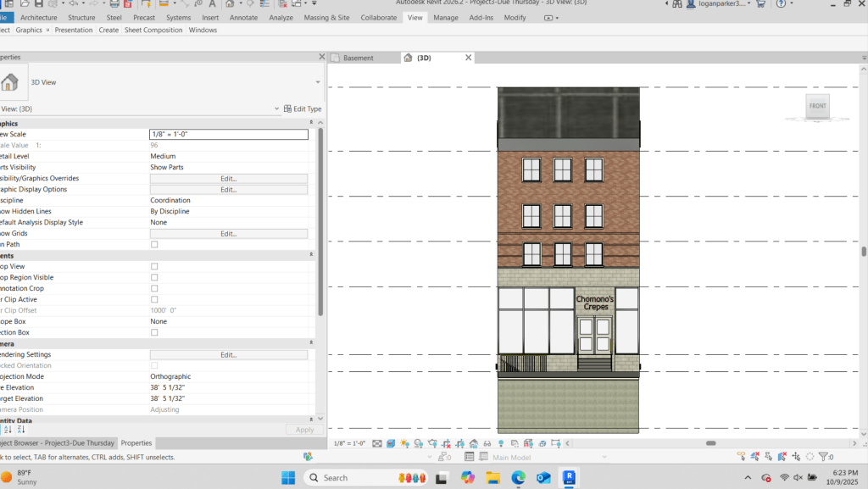Click the Temporary Hide/Isolate sunglasses icon
The width and height of the screenshot is (868, 489).
point(487,443)
